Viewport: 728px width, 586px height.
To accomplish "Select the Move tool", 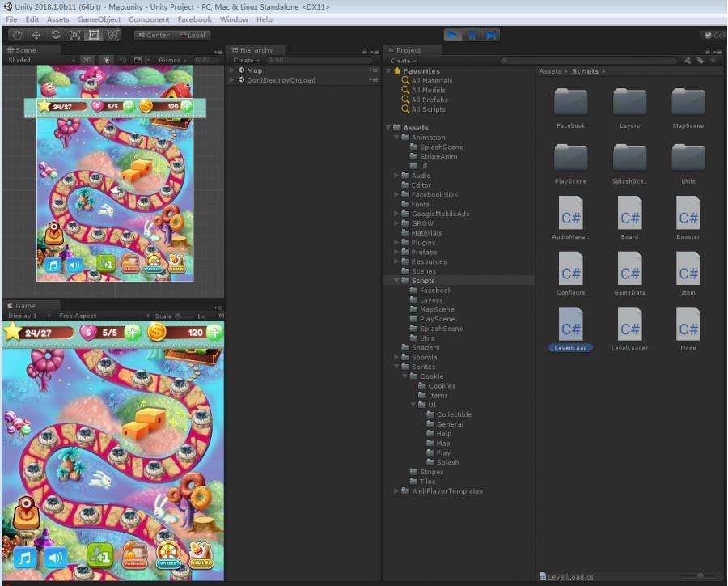I will coord(36,35).
